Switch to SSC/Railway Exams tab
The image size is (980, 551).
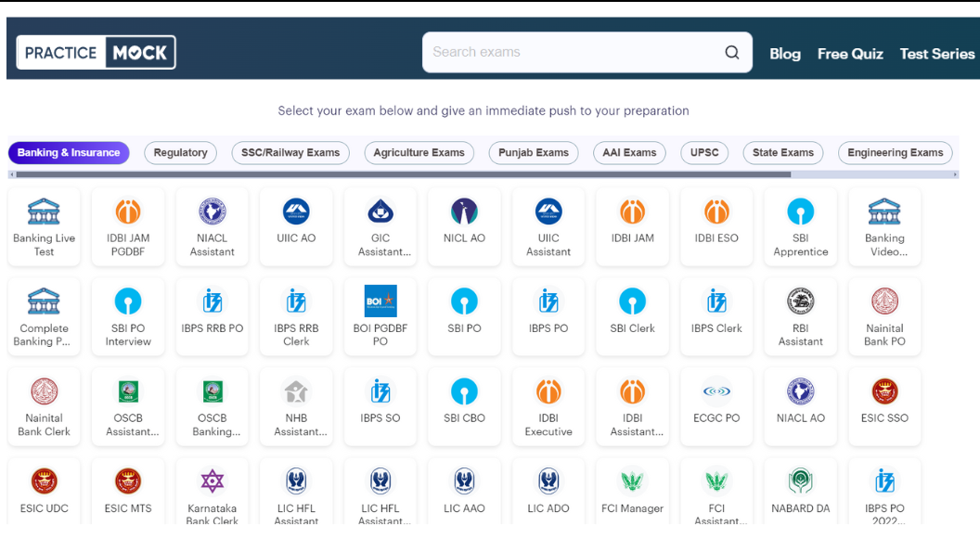tap(290, 152)
